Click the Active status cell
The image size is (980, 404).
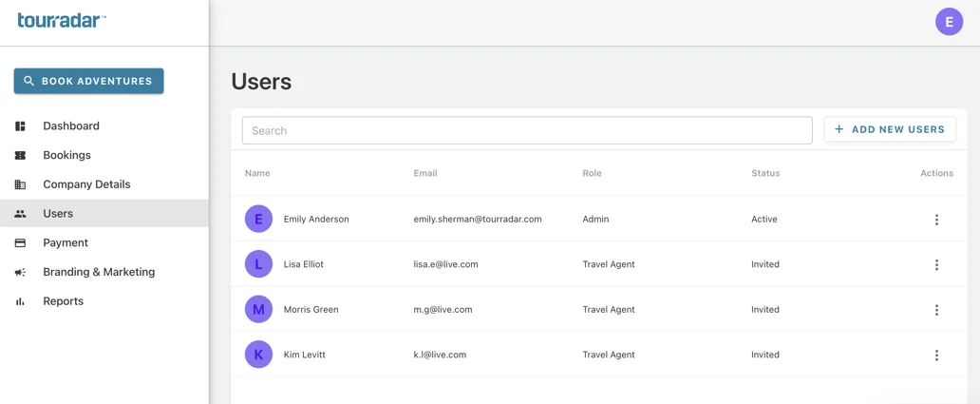[764, 219]
